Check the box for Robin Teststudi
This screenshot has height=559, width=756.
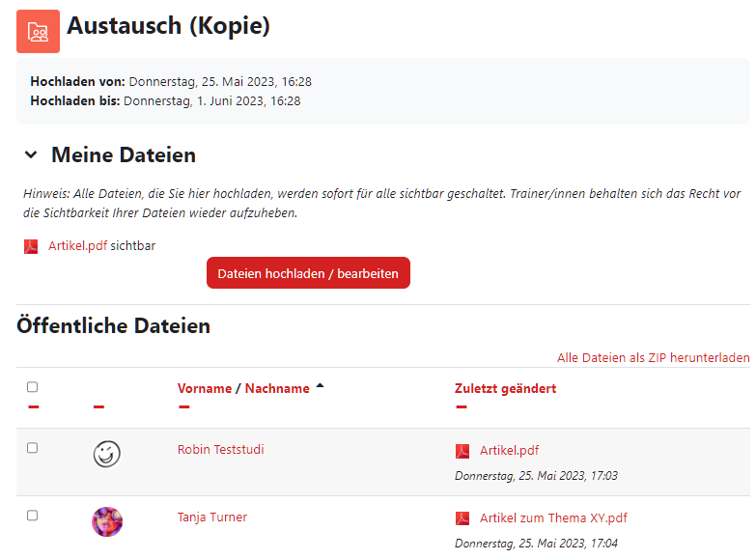(x=32, y=448)
